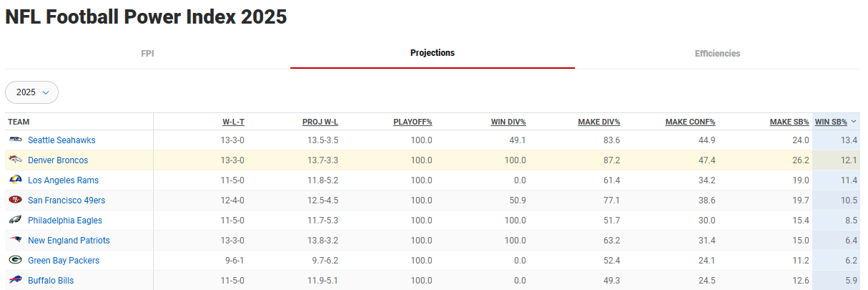Click the Denver Broncos logo icon
Viewport: 868px width, 290px height.
point(15,160)
